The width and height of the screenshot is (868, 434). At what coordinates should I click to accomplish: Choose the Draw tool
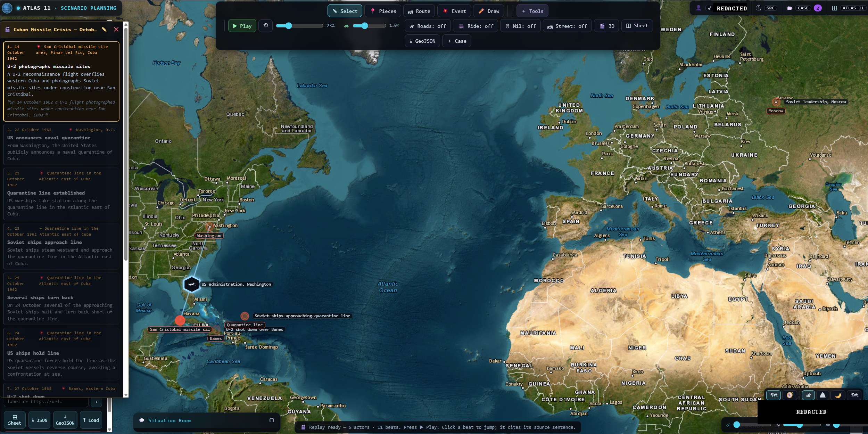(489, 11)
